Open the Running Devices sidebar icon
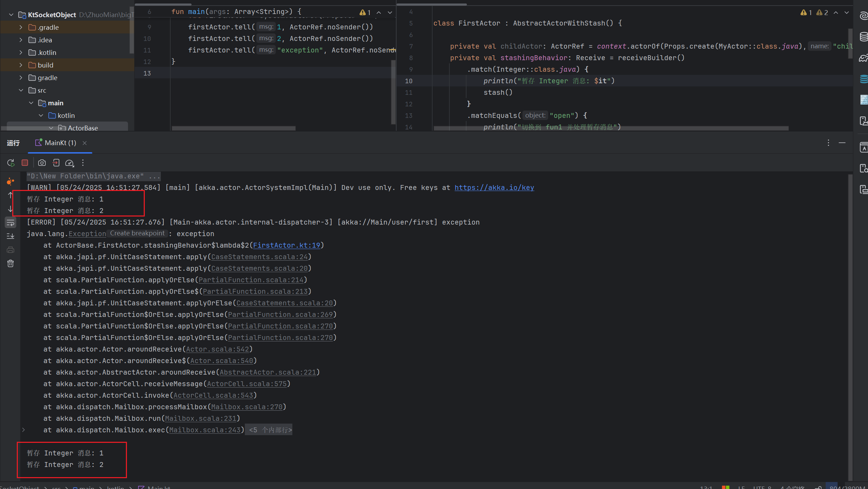The width and height of the screenshot is (868, 489). (x=863, y=190)
